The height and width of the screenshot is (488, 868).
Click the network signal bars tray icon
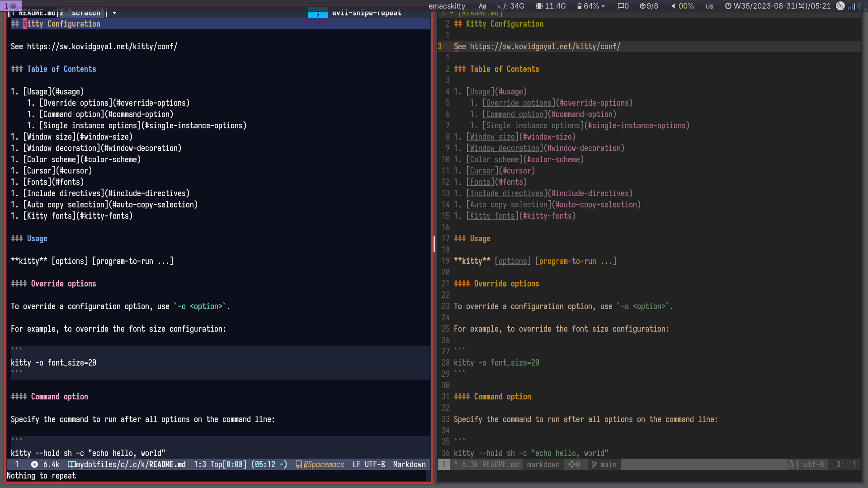tap(852, 6)
